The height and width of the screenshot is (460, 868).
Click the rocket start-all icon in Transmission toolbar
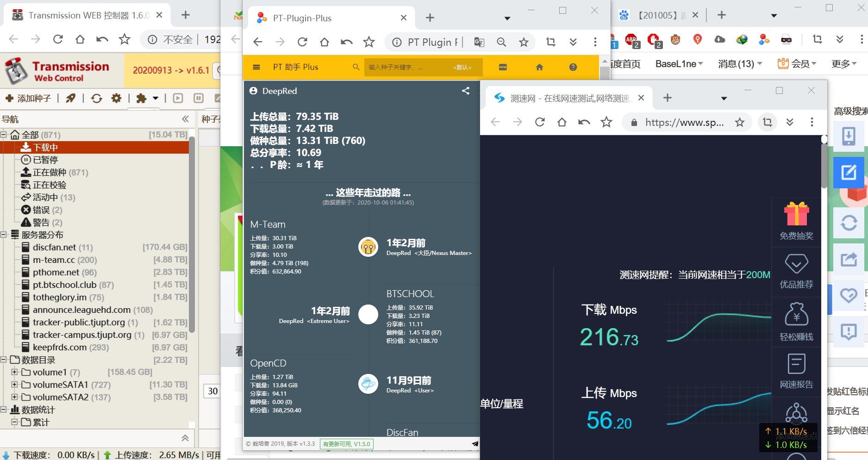coord(70,98)
